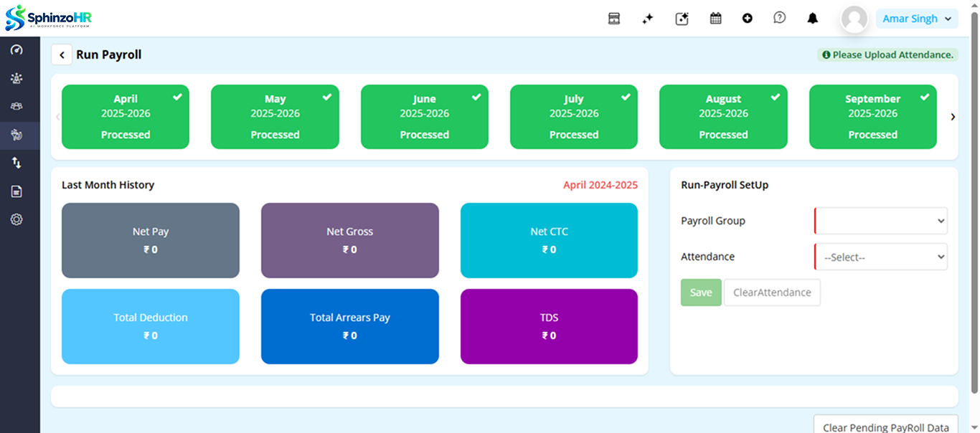Click the Net Gross summary card
This screenshot has width=980, height=433.
(350, 240)
